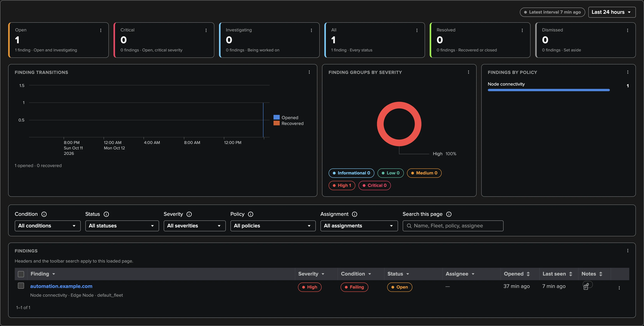Open Finding Transitions panel menu
Screen dimensions: 644x326
309,72
